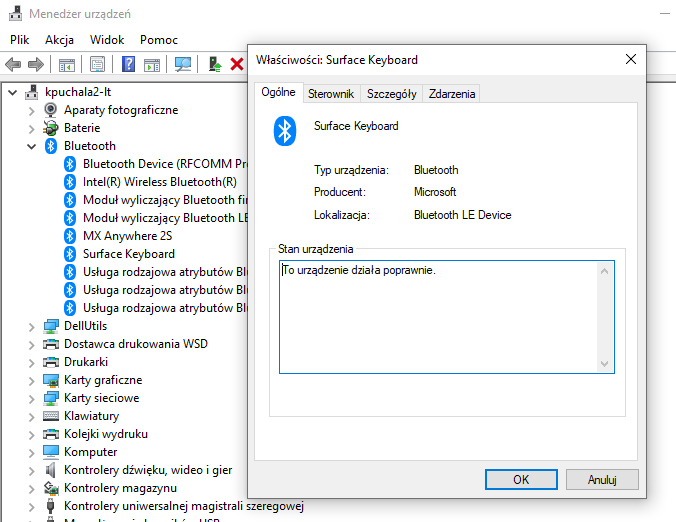Screen dimensions: 676x522
Task: Expand the Aparaty fotograficzne category
Action: pos(31,111)
